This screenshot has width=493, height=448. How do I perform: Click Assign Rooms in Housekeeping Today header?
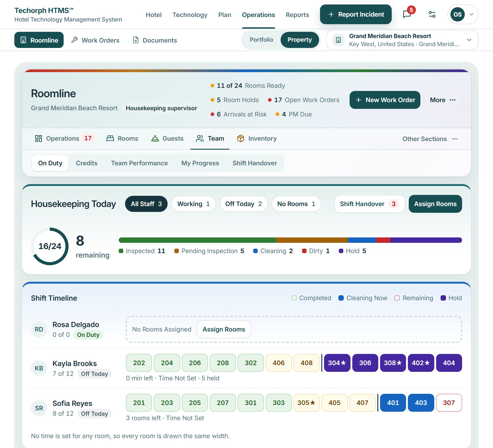coord(435,204)
